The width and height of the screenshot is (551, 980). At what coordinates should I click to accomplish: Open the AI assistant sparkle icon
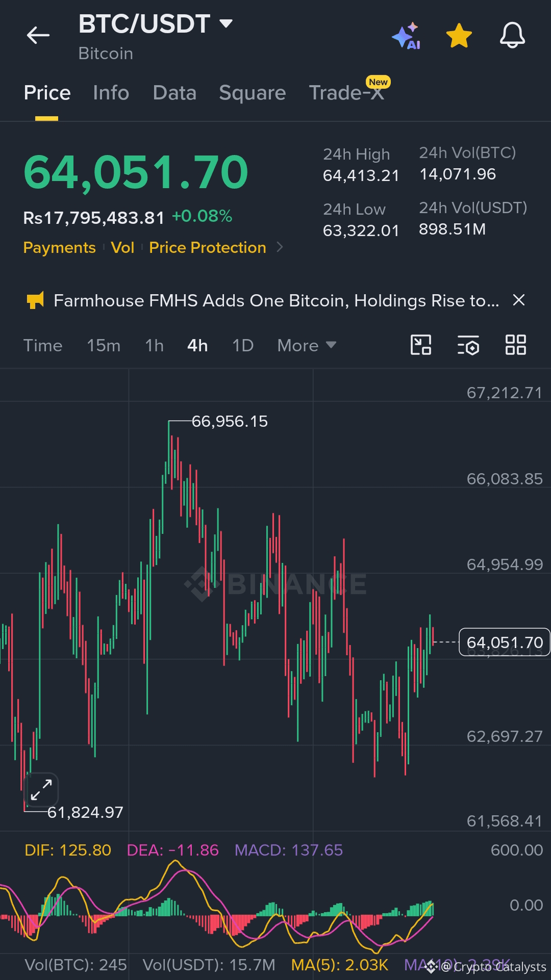(x=406, y=36)
